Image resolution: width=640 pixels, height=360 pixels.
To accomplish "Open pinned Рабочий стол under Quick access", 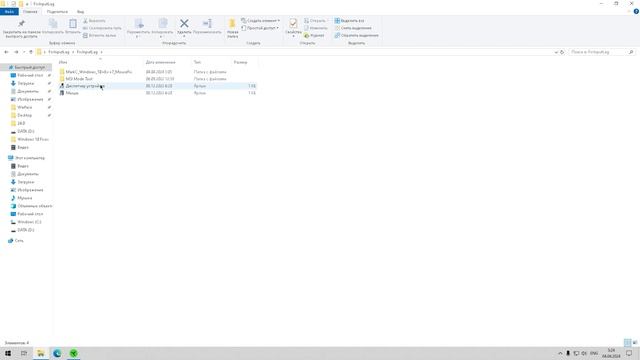I will (30, 76).
